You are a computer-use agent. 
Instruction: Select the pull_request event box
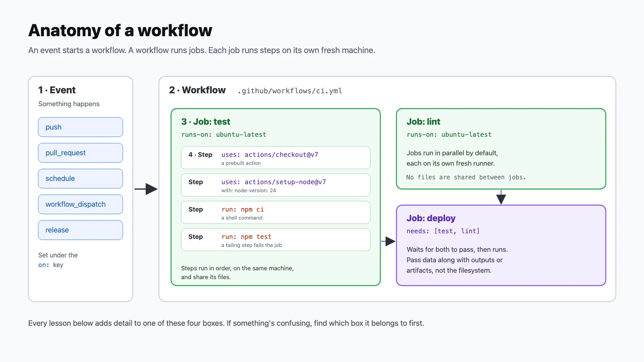pos(80,153)
